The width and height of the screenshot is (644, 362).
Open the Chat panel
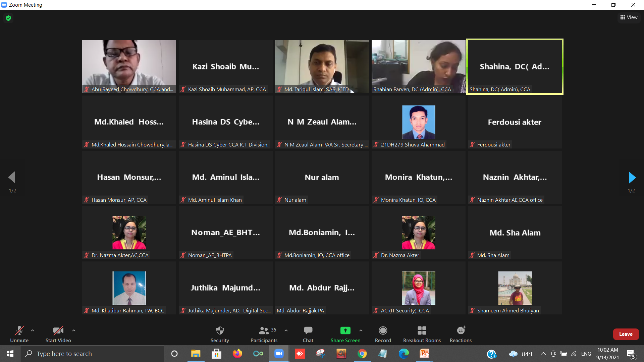[x=308, y=334]
